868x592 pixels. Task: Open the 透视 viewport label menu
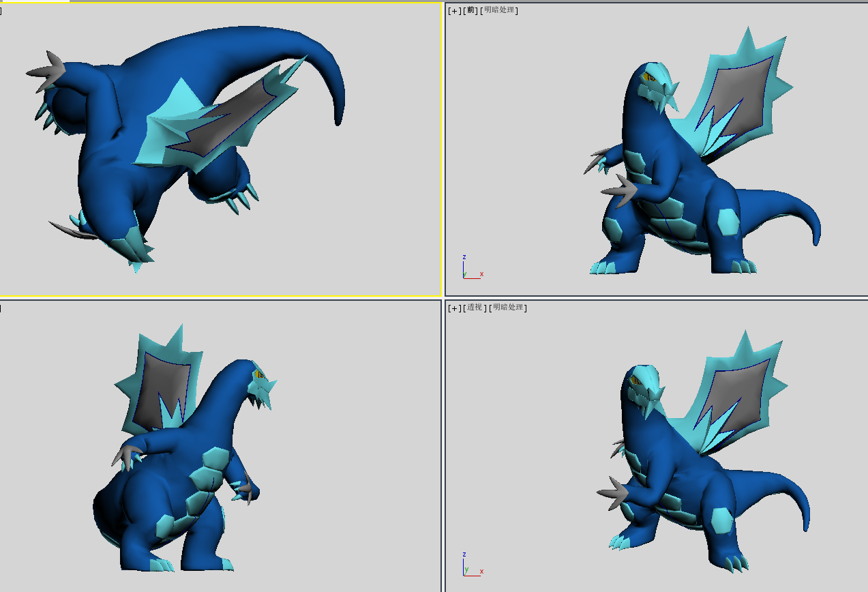(475, 307)
